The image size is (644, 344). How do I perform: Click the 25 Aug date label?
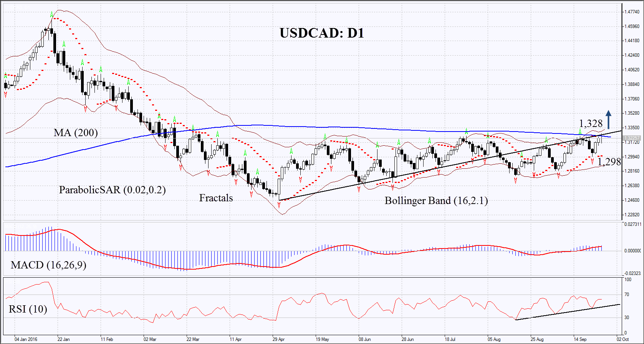[537, 339]
